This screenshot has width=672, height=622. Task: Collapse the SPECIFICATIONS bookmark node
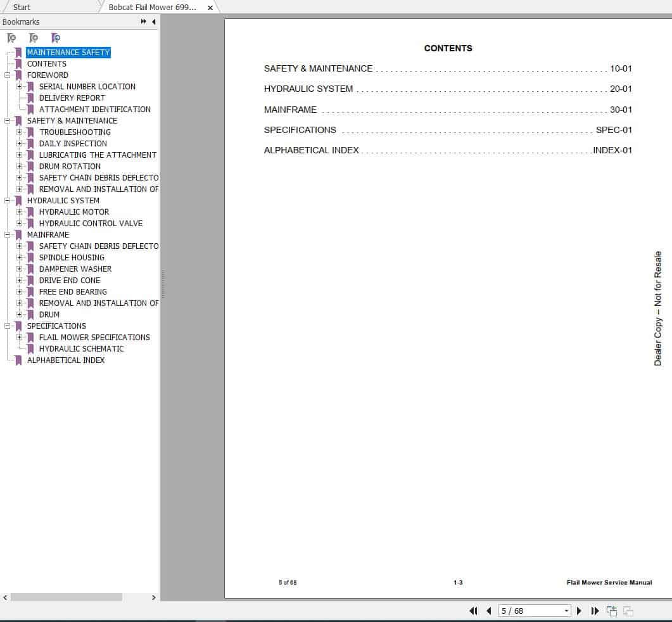coord(8,326)
